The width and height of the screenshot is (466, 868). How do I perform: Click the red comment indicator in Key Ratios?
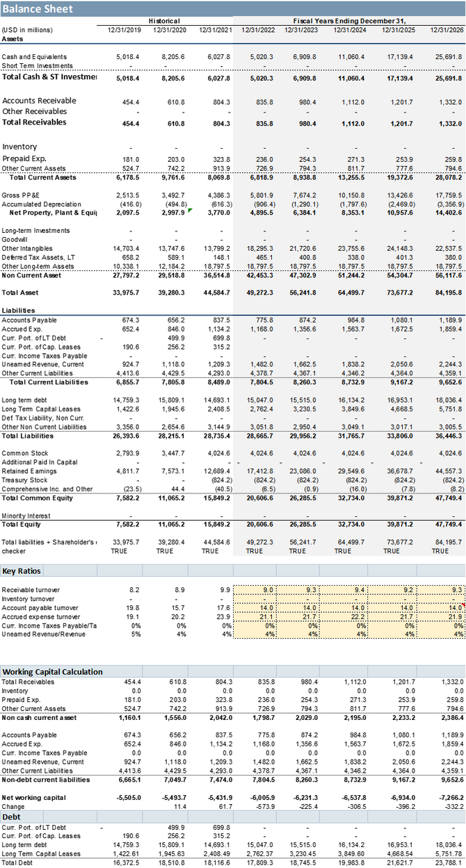pyautogui.click(x=463, y=606)
